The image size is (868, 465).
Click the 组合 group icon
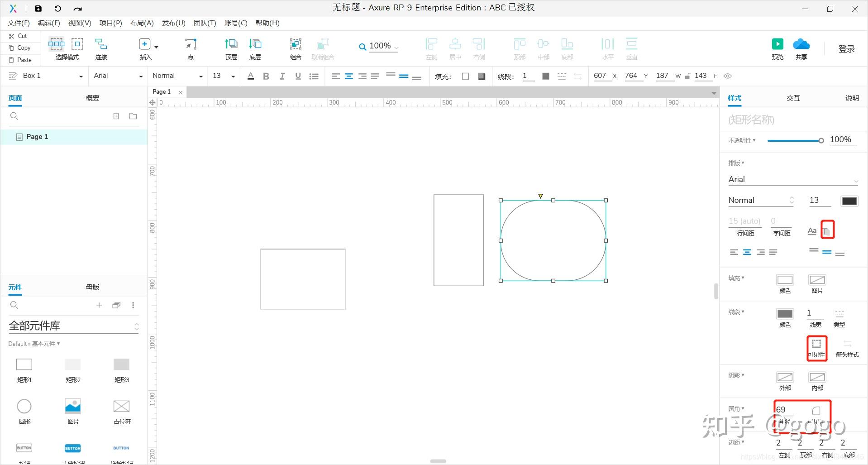pos(296,44)
